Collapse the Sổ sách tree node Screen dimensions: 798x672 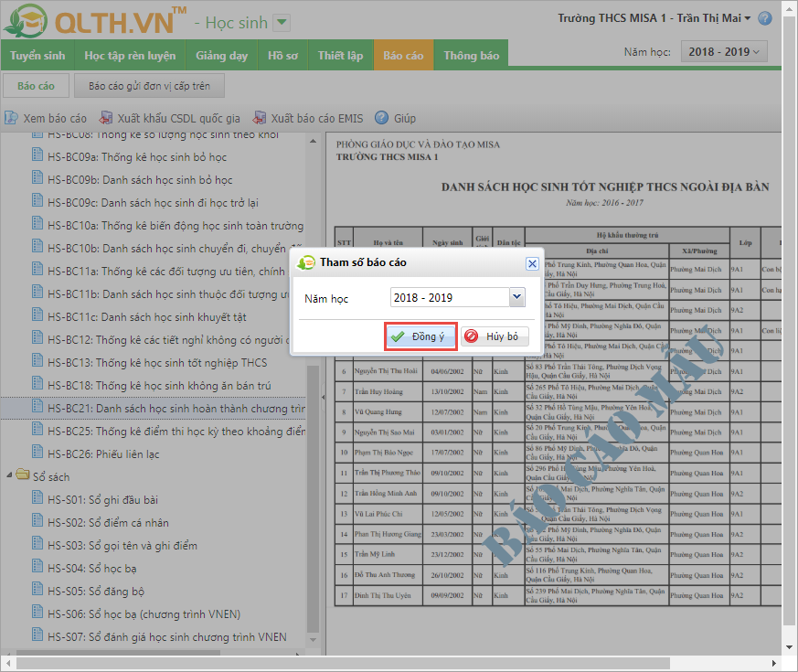9,475
